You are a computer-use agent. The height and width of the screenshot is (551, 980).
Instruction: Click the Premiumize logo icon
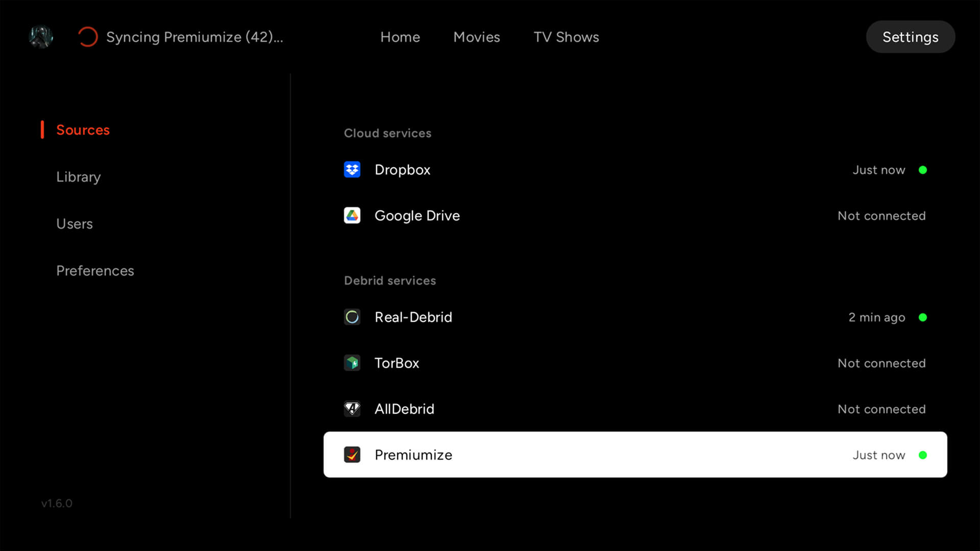click(352, 455)
